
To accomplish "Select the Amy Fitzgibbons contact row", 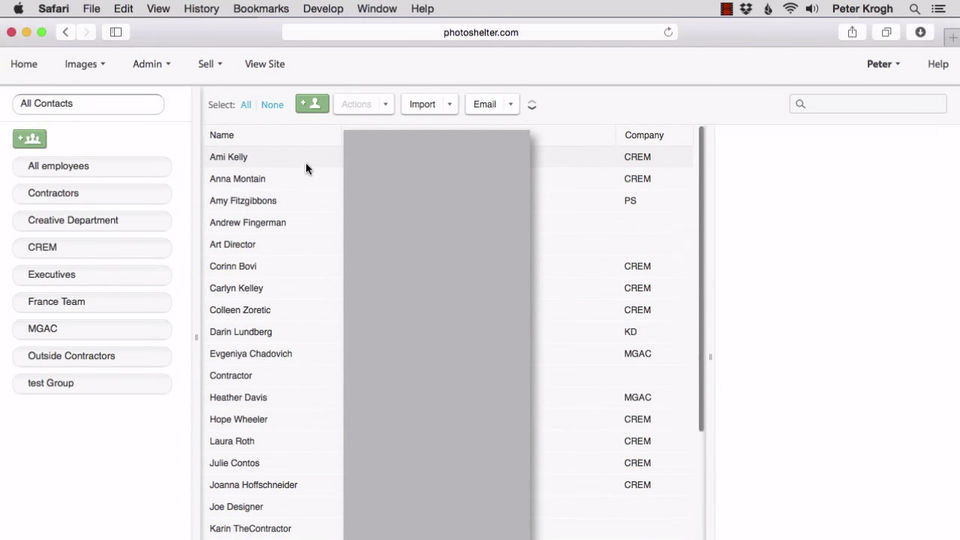I will click(448, 201).
